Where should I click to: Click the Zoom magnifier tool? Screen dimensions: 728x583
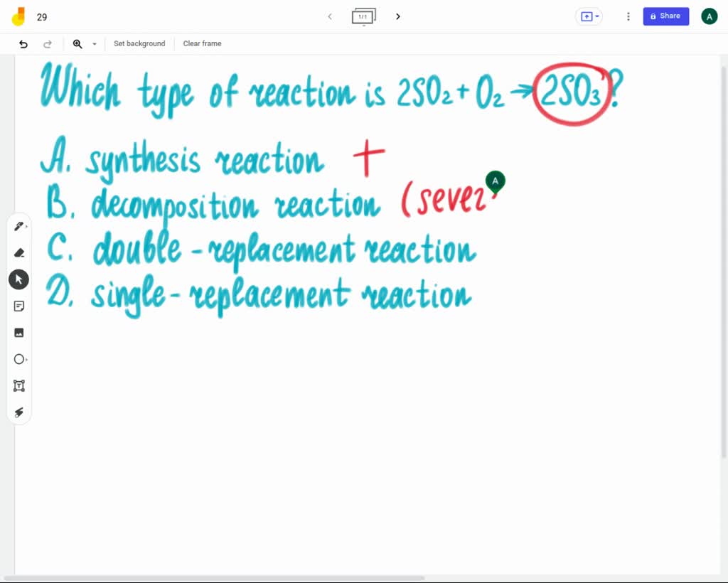click(x=77, y=43)
